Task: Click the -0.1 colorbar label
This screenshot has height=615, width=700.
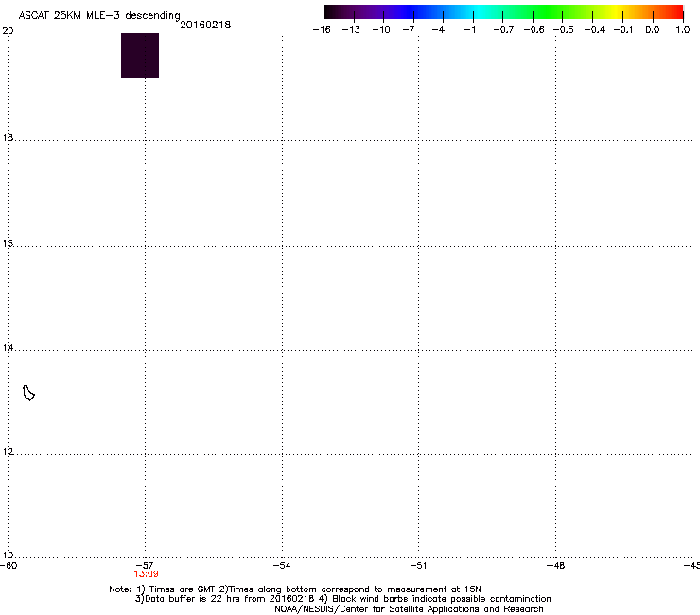Action: click(623, 30)
